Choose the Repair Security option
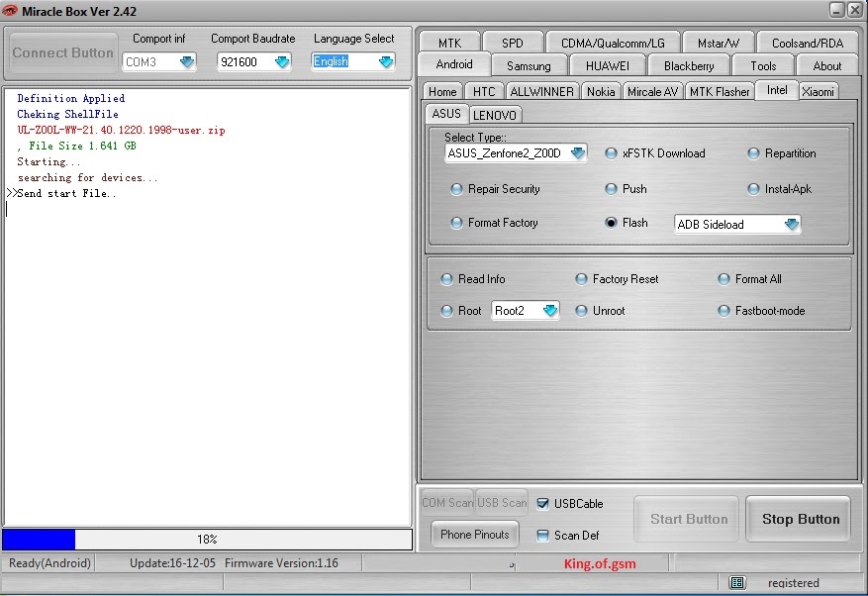This screenshot has height=596, width=868. pyautogui.click(x=456, y=189)
